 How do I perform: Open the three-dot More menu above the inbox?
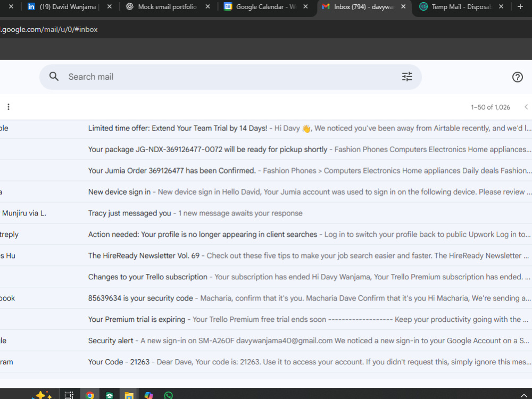point(9,107)
